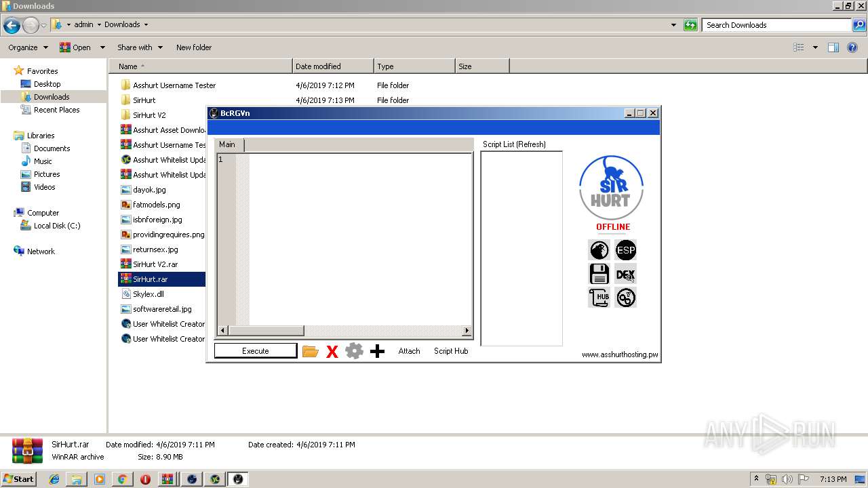Refresh the Script List label
868x488 pixels.
tap(514, 144)
